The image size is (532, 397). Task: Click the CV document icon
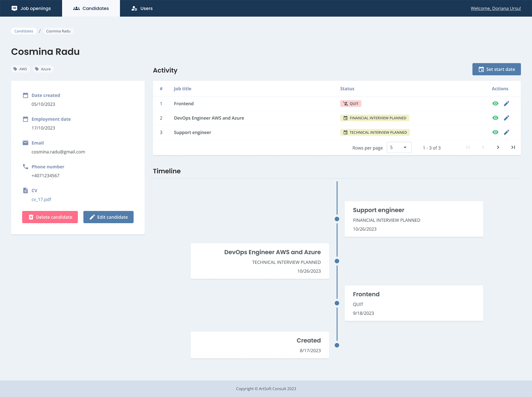[25, 190]
